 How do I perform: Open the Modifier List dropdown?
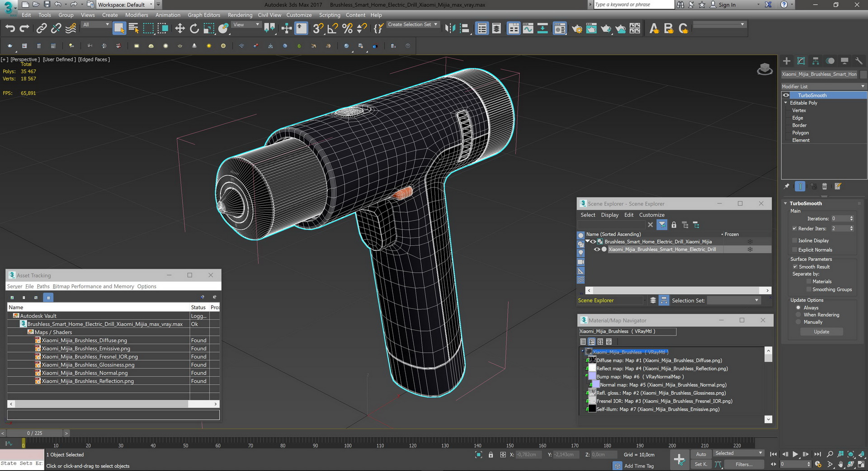pyautogui.click(x=824, y=86)
